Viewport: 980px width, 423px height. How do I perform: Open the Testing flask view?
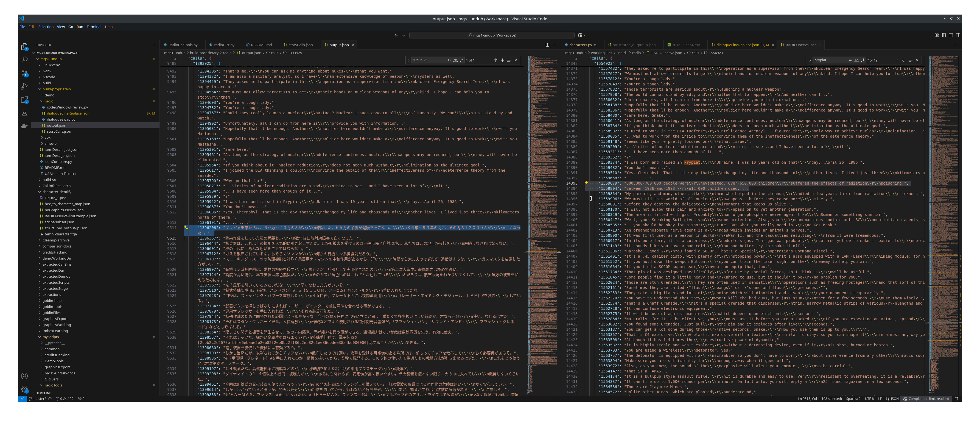[24, 113]
